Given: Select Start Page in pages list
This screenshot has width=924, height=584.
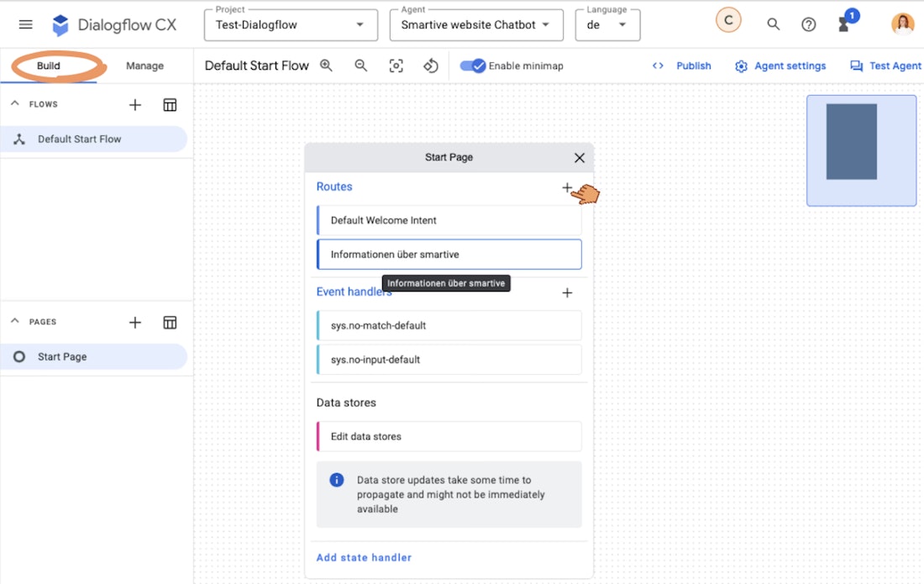Looking at the screenshot, I should coord(94,356).
